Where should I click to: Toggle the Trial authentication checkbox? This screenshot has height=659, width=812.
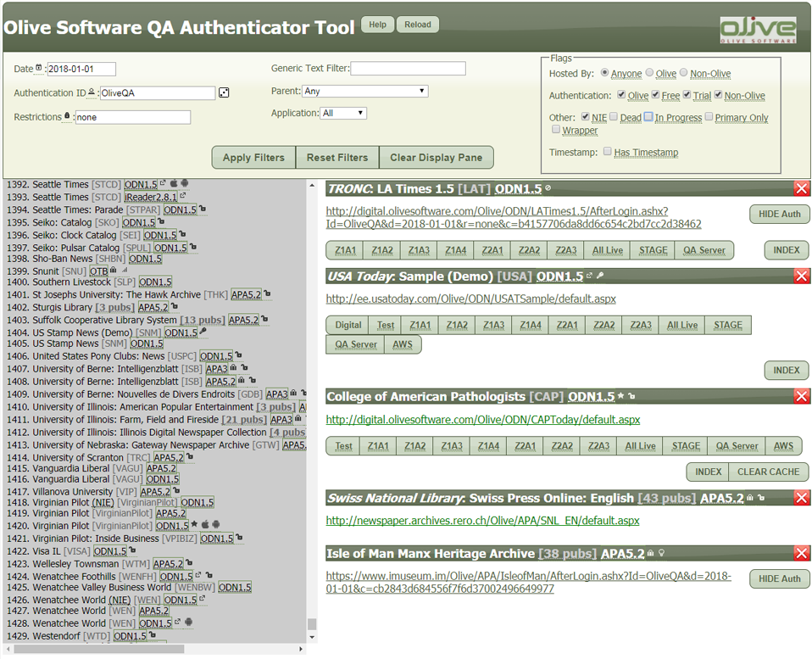tap(687, 96)
